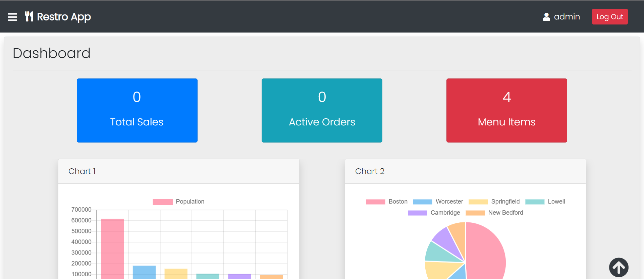Open the Total Sales card
Viewport: 644px width, 279px height.
click(137, 110)
